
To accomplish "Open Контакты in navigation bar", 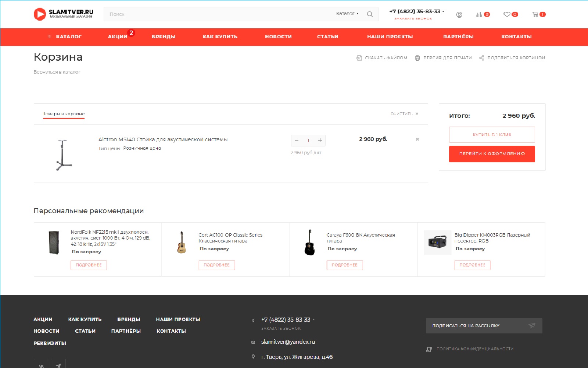I will (x=516, y=37).
